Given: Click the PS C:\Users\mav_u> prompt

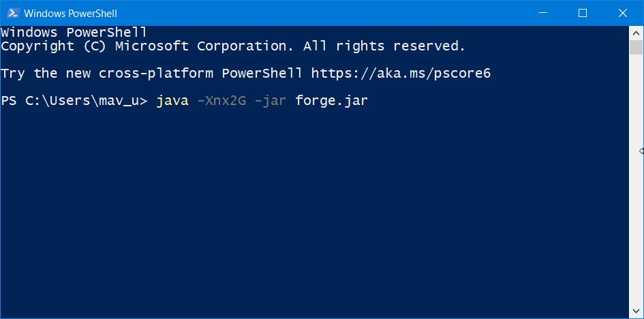Looking at the screenshot, I should point(74,101).
